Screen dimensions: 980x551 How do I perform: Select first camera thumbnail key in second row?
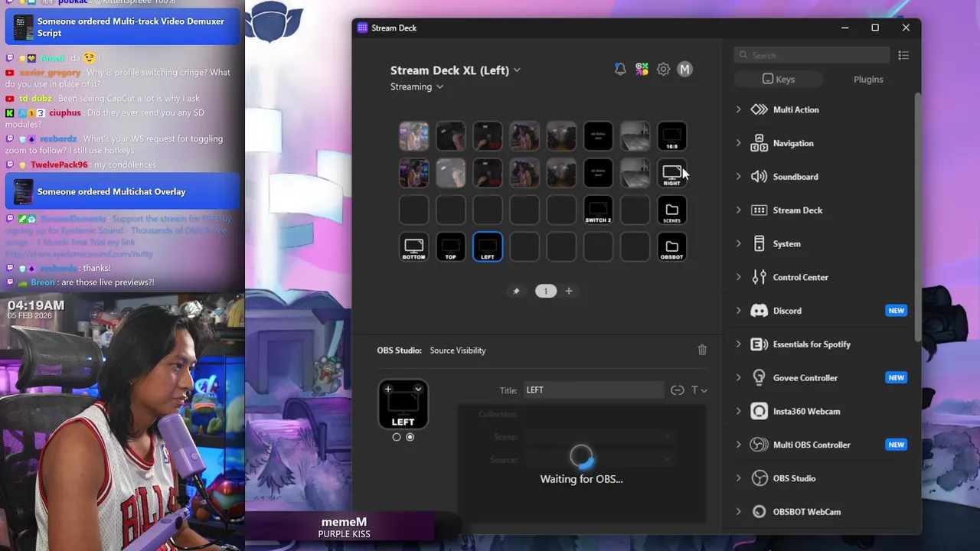coord(414,173)
